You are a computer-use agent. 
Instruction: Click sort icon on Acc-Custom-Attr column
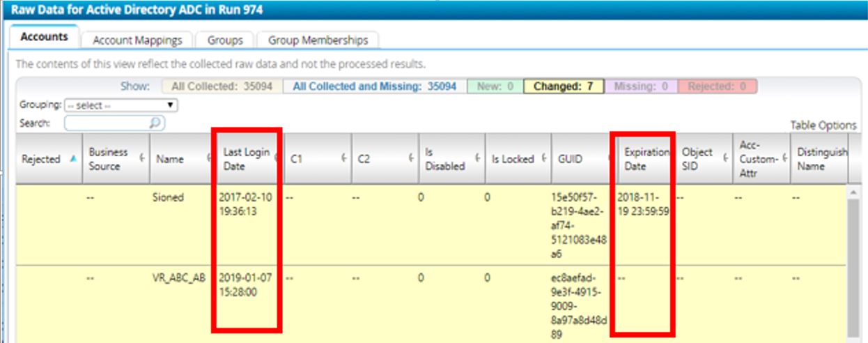783,159
